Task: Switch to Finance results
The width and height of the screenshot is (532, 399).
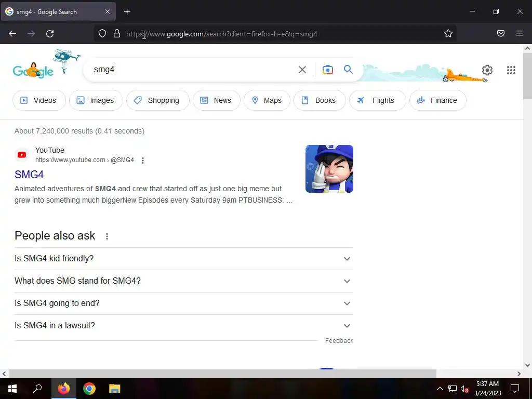Action: pyautogui.click(x=437, y=100)
